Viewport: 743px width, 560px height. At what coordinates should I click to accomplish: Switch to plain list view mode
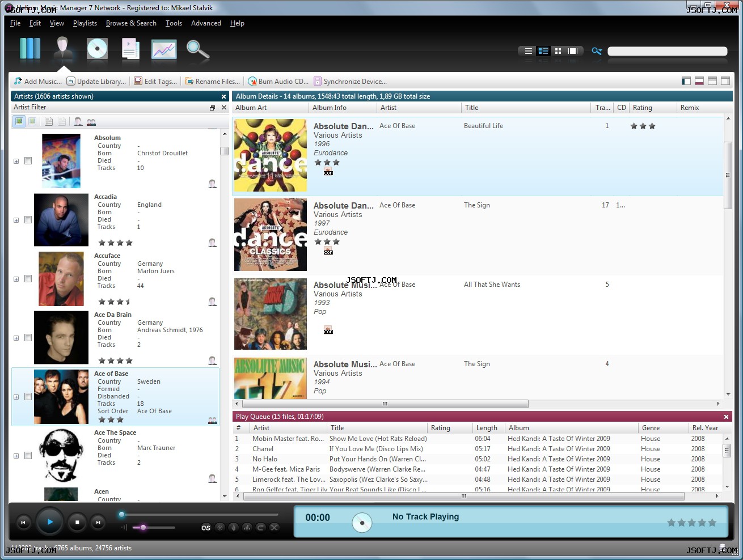tap(529, 51)
